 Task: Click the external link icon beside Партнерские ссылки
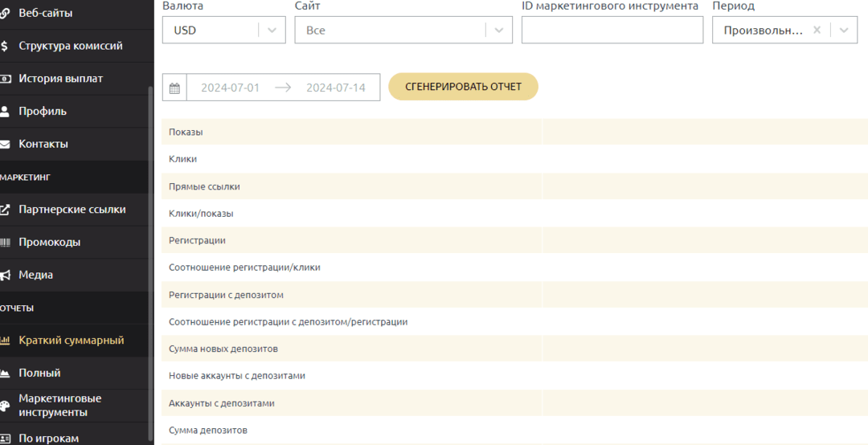pos(5,210)
